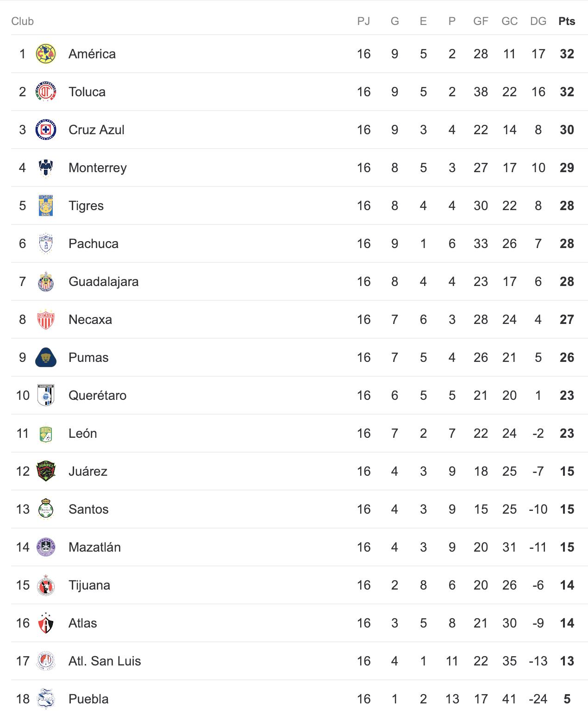
Task: Click the León green crest icon
Action: (x=45, y=433)
